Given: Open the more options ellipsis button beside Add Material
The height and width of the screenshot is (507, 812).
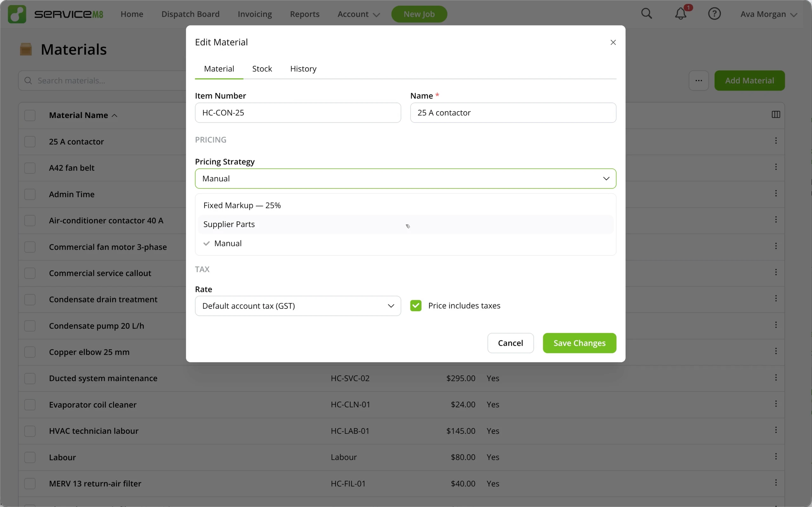Looking at the screenshot, I should click(x=699, y=81).
